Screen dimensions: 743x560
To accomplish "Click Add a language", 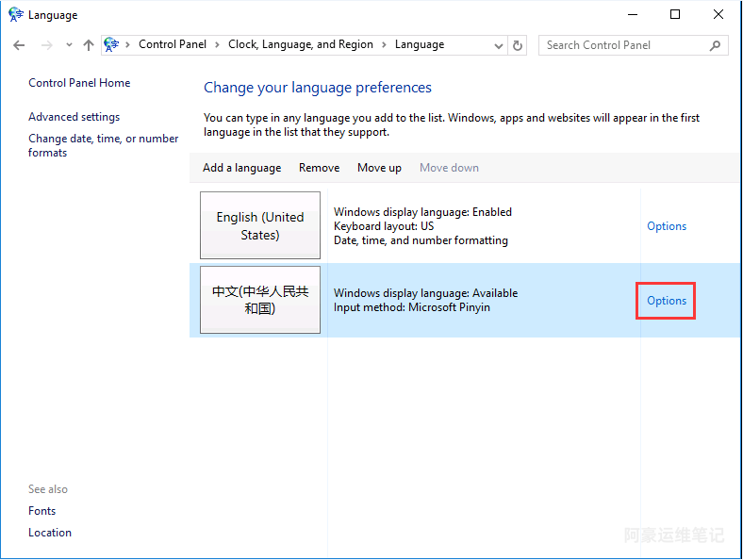I will click(241, 168).
